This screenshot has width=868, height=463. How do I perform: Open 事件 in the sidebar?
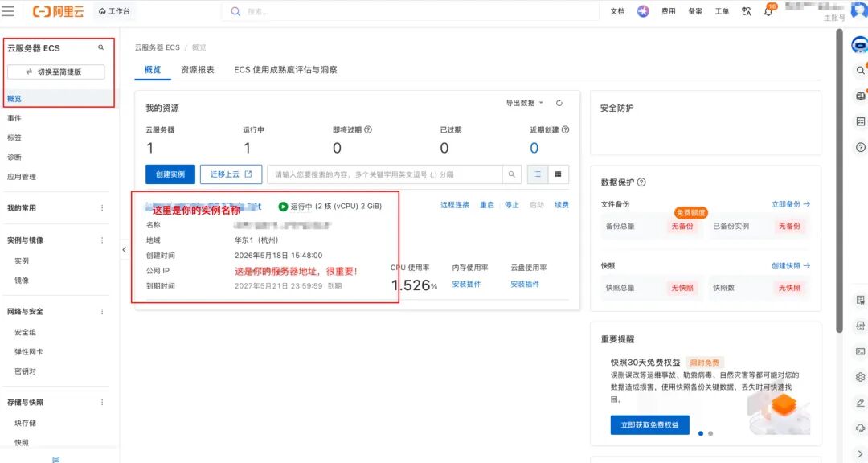(14, 118)
